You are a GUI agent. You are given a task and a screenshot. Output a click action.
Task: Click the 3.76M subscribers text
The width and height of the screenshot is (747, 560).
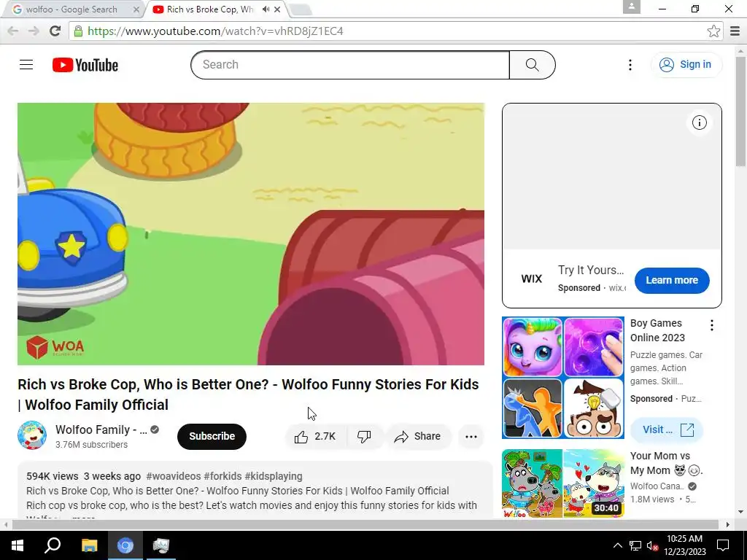91,445
